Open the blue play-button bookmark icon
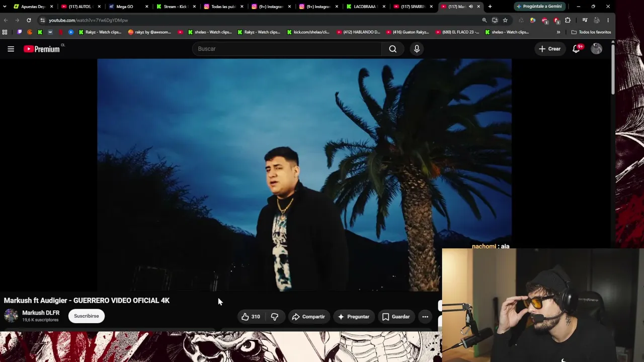 click(x=71, y=32)
